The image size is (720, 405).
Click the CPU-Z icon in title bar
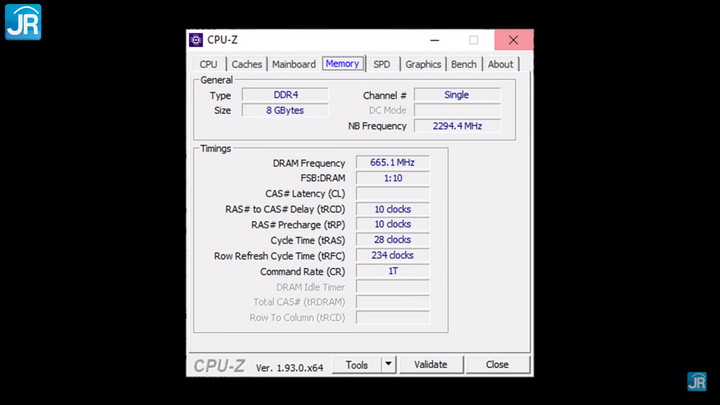(x=196, y=40)
